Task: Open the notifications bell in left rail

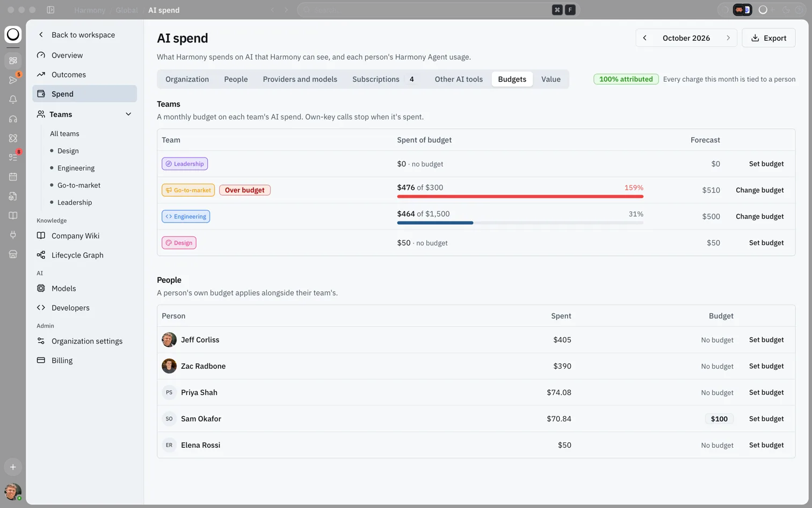Action: click(x=13, y=99)
